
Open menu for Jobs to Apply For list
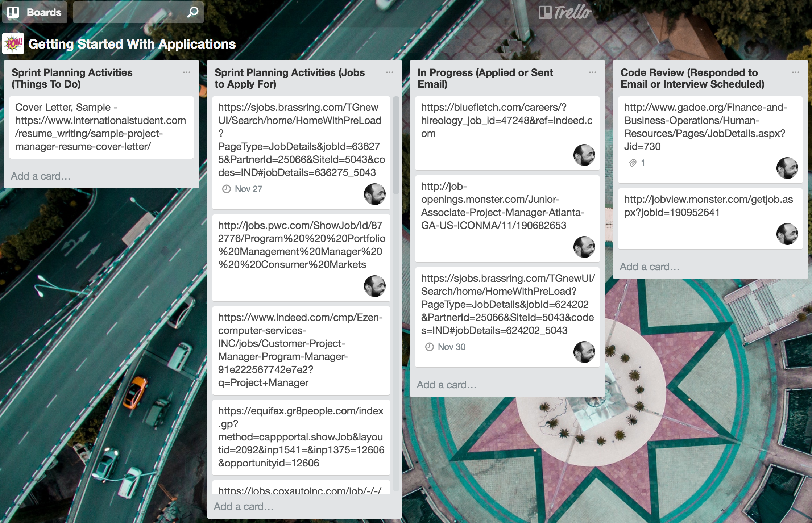coord(390,72)
